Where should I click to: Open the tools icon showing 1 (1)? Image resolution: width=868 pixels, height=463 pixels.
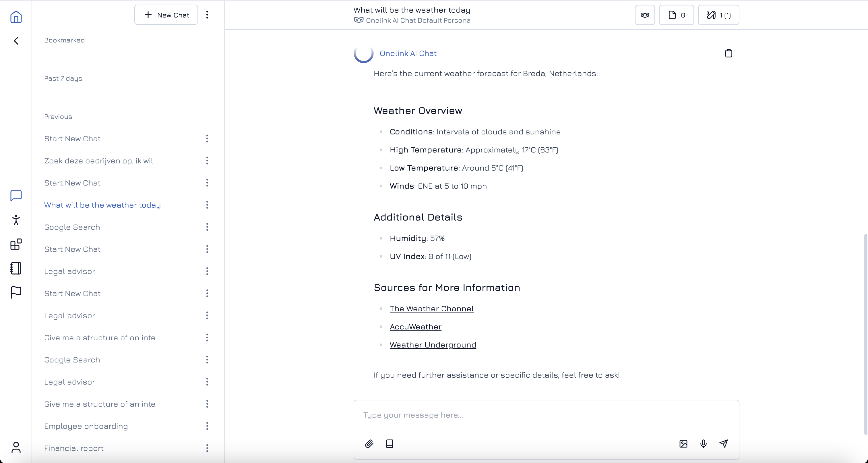tap(718, 15)
